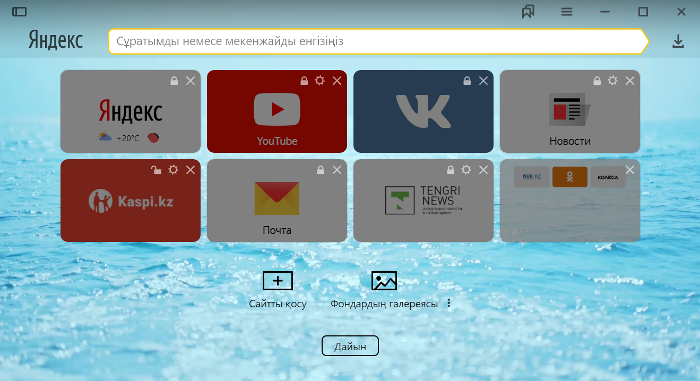Screen dimensions: 700x381
Task: Toggle the pin lock on YouTube tile
Action: 304,81
